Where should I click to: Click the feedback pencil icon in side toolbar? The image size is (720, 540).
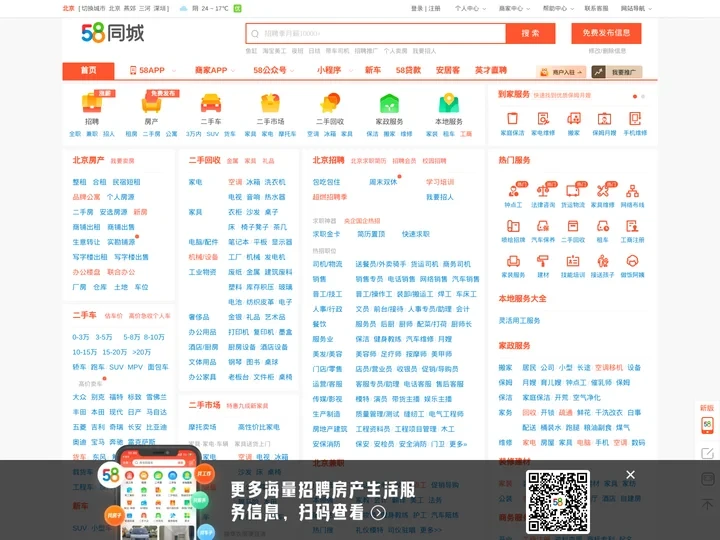[707, 453]
